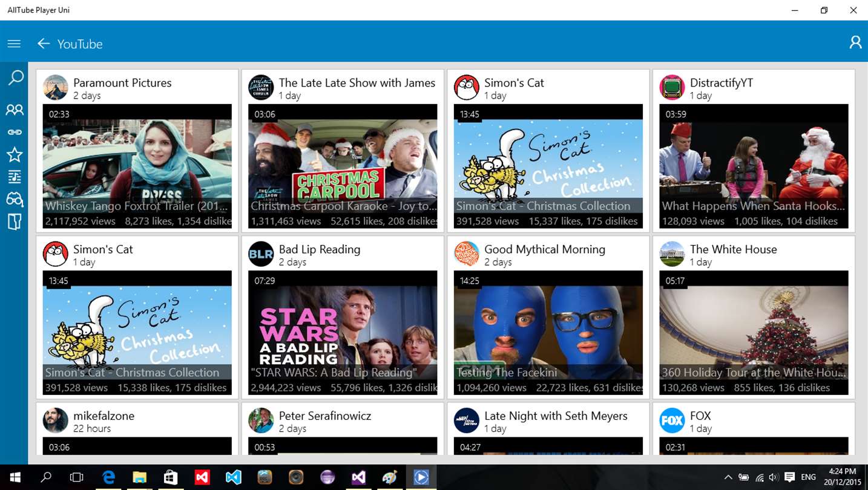Click mikefalzone channel name
This screenshot has width=868, height=490.
point(104,416)
